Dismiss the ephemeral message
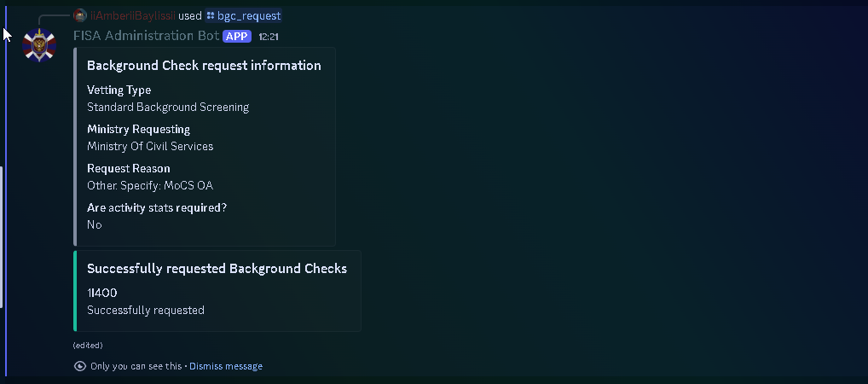Image resolution: width=868 pixels, height=384 pixels. point(226,366)
